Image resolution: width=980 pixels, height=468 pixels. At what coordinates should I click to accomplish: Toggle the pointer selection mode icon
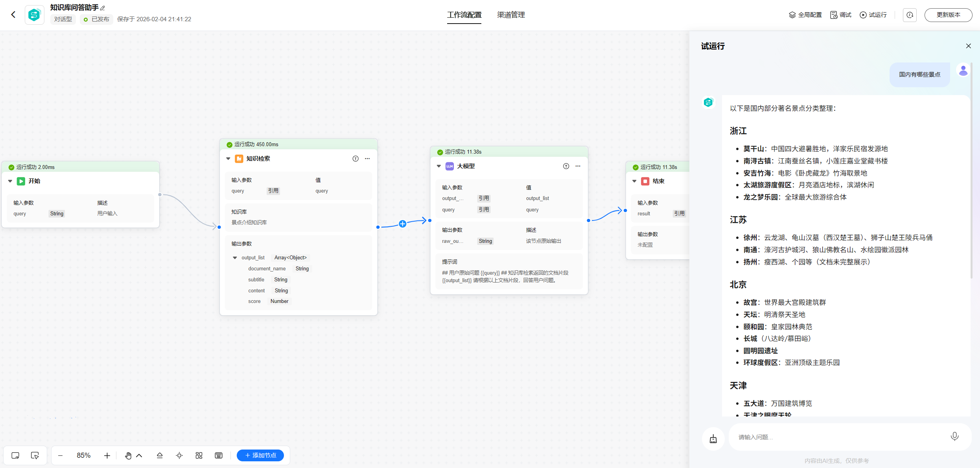[35, 455]
